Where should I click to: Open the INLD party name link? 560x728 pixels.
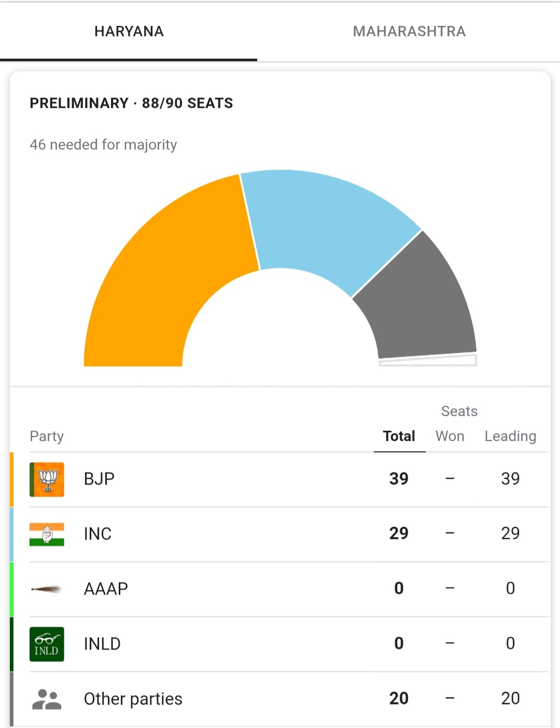[102, 644]
